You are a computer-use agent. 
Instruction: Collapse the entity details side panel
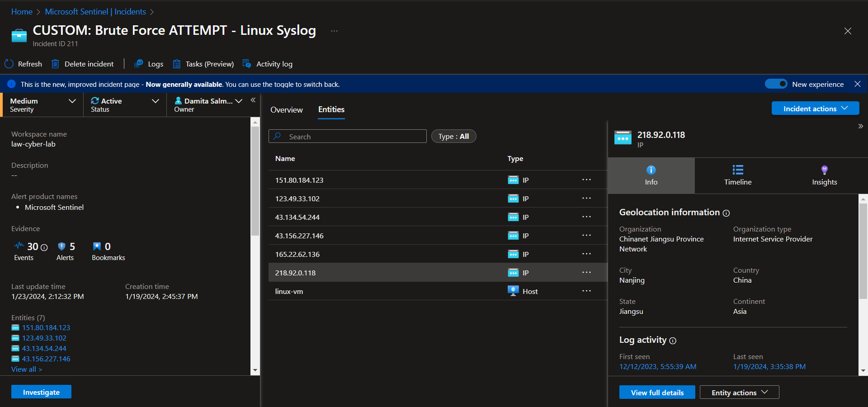[860, 126]
